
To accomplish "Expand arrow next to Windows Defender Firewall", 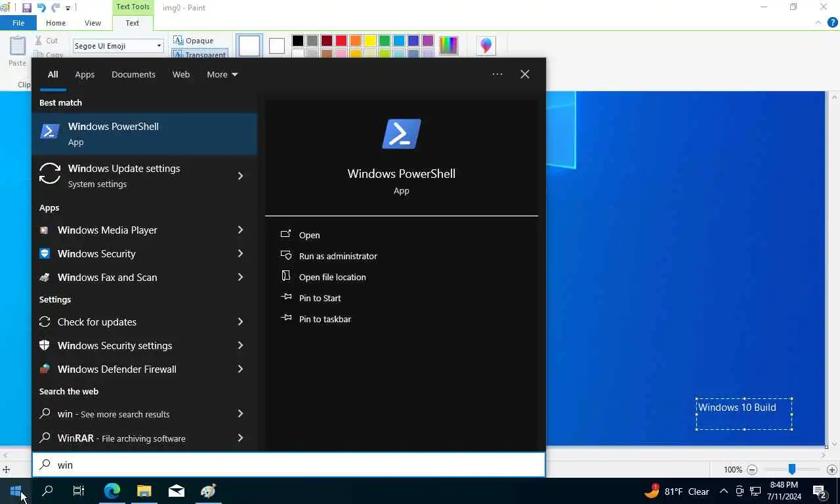I will click(240, 369).
